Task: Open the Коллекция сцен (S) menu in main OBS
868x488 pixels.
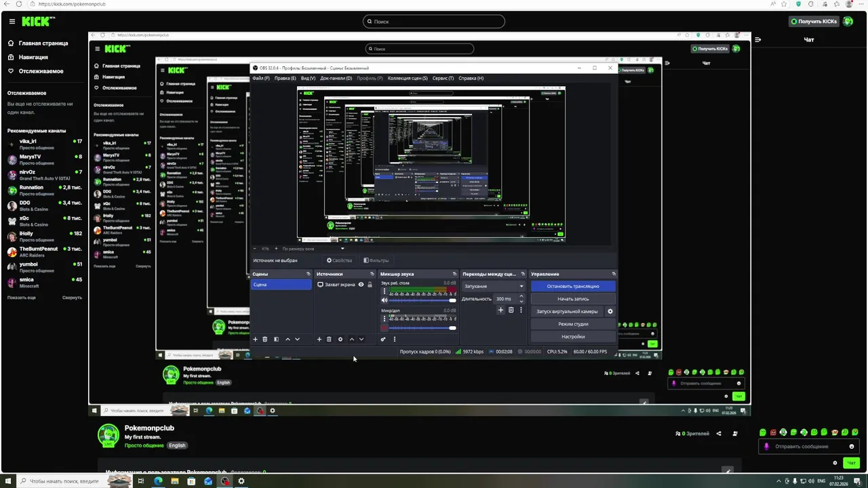Action: click(408, 78)
